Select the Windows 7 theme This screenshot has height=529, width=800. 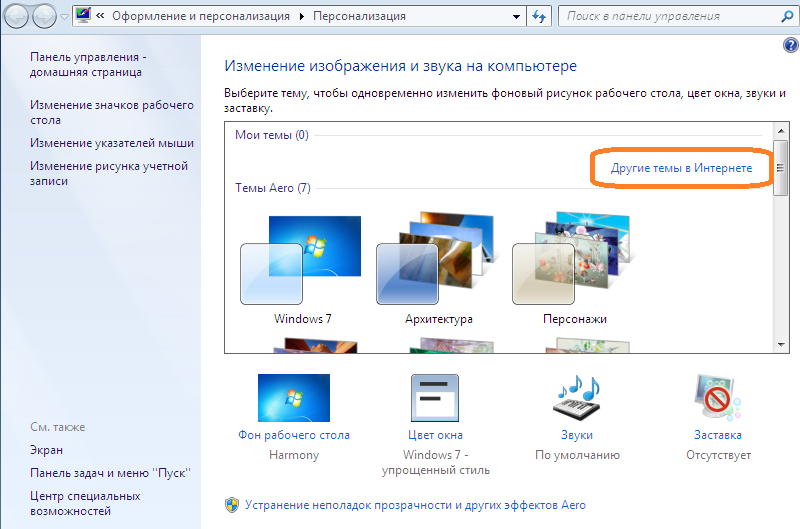point(302,270)
